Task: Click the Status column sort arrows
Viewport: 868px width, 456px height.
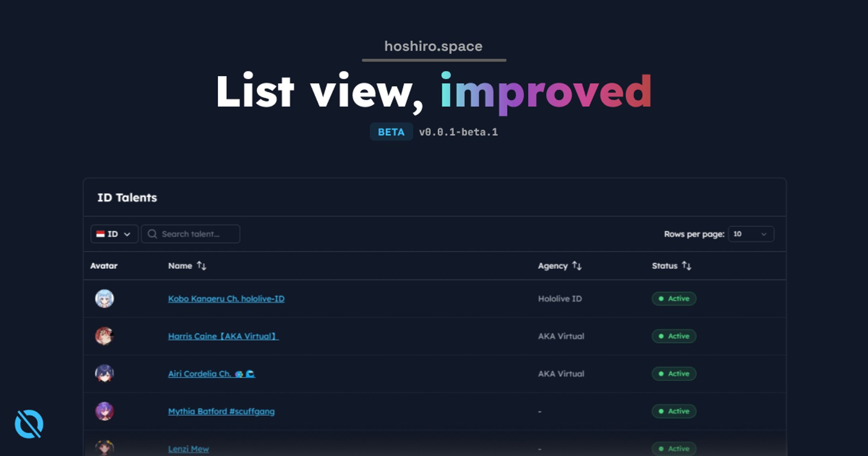Action: 686,266
